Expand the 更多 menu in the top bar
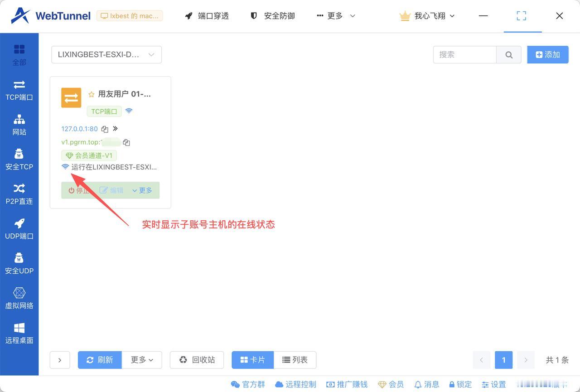This screenshot has height=392, width=580. (x=336, y=16)
